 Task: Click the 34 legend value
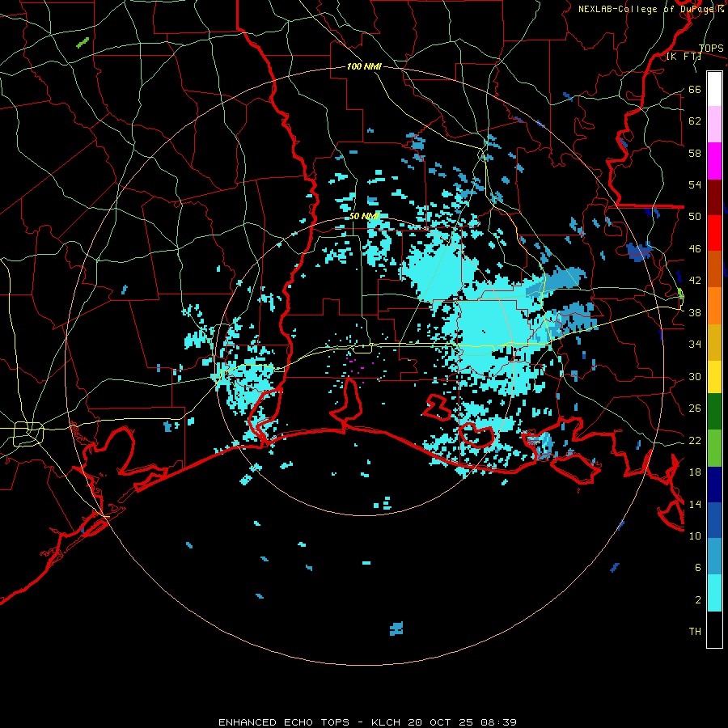(695, 344)
